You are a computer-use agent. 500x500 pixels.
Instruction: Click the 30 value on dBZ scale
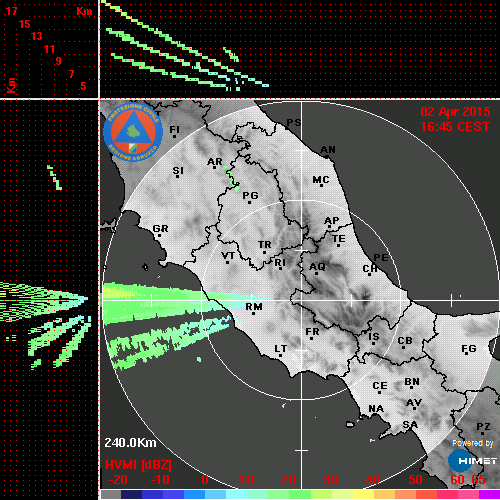tap(330, 480)
